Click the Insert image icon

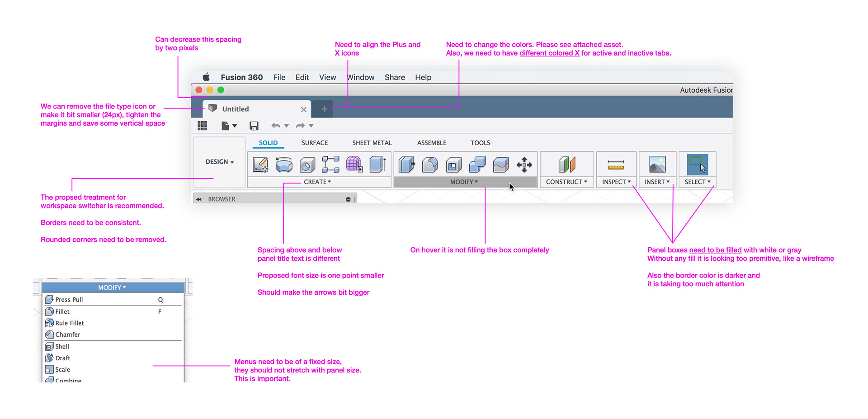click(657, 165)
